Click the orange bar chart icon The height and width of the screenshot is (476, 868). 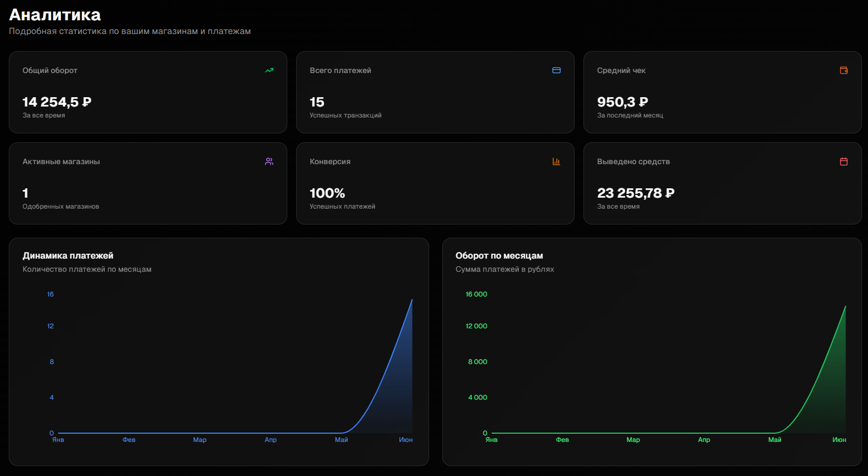tap(557, 161)
